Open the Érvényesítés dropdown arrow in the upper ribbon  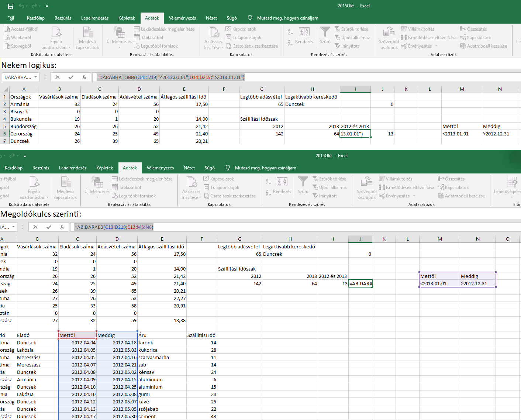click(436, 46)
